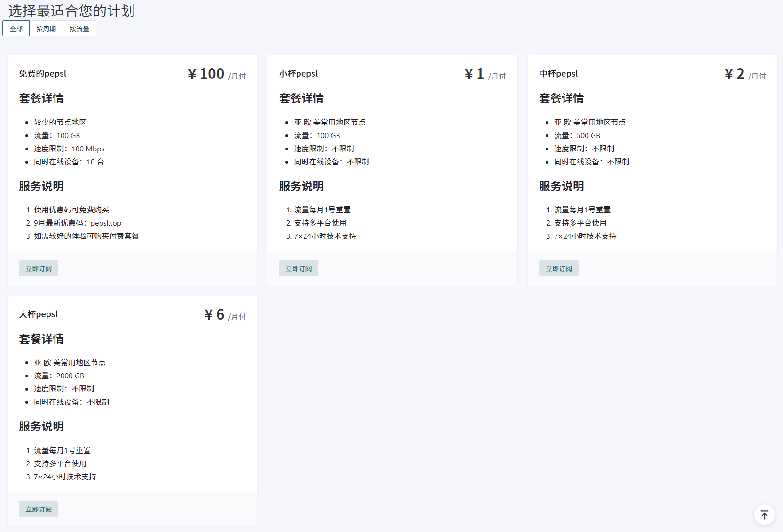
Task: Click the ¥ 2 monthly price
Action: pyautogui.click(x=735, y=74)
